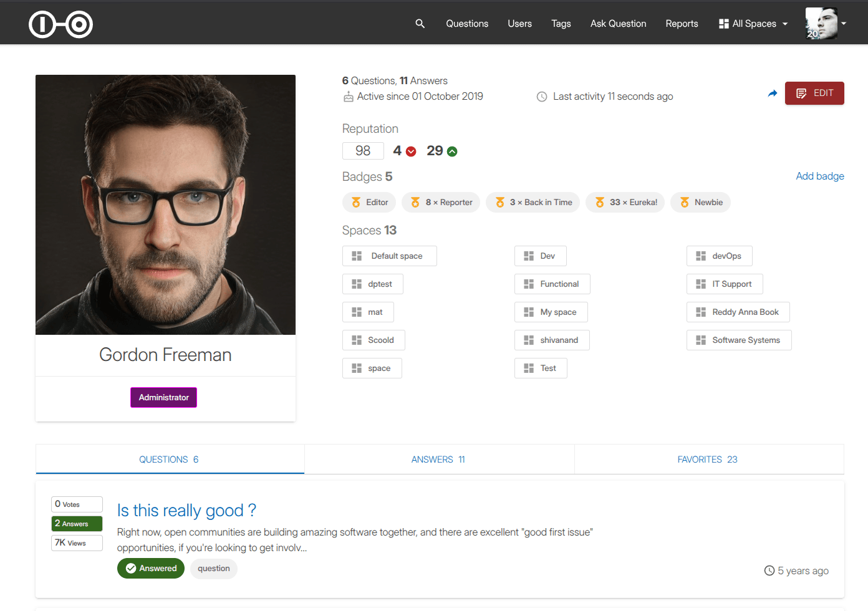Open the shivanand space
Screen dimensions: 868x611
552,340
